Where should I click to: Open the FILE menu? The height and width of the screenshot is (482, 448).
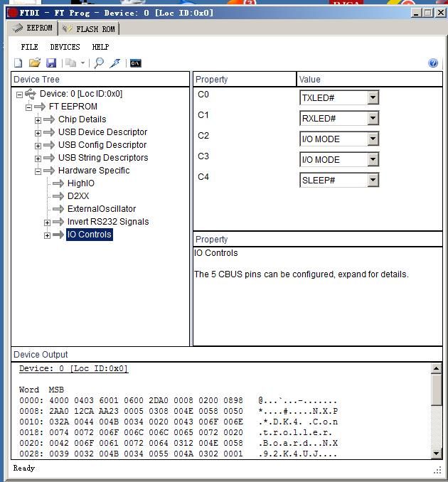click(30, 47)
